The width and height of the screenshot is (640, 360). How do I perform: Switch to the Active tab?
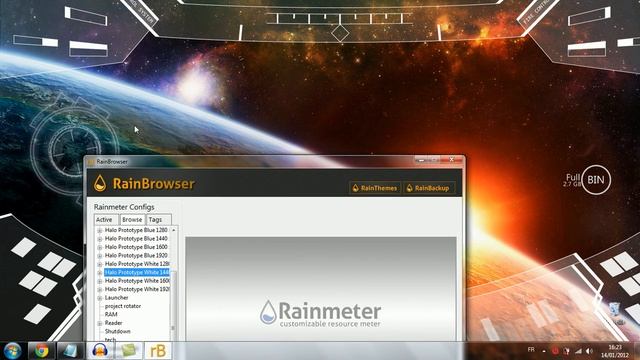(106, 220)
